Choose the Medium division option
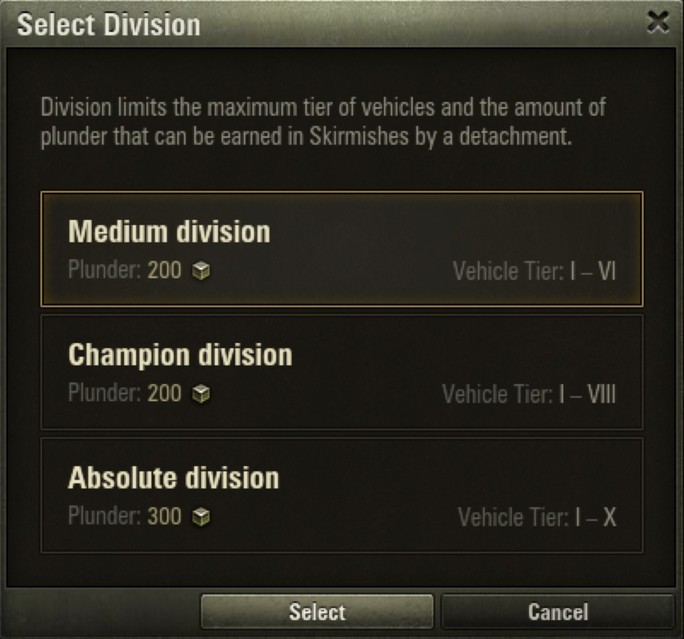 pos(341,249)
